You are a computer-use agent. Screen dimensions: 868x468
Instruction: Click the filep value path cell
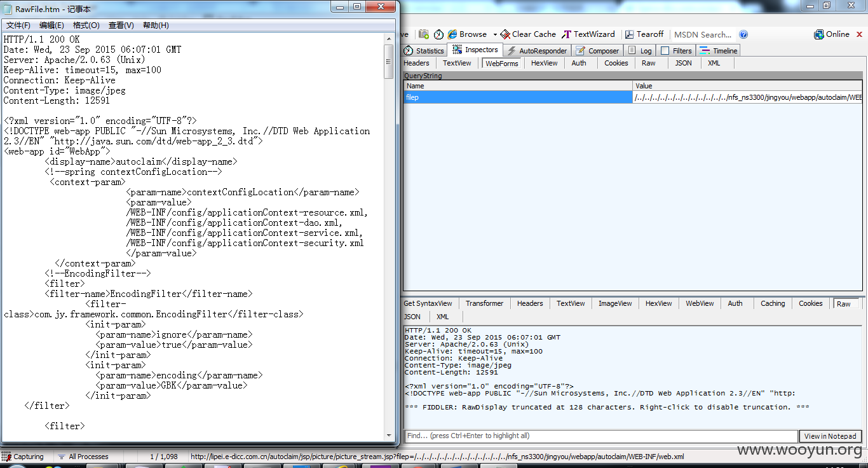[748, 97]
